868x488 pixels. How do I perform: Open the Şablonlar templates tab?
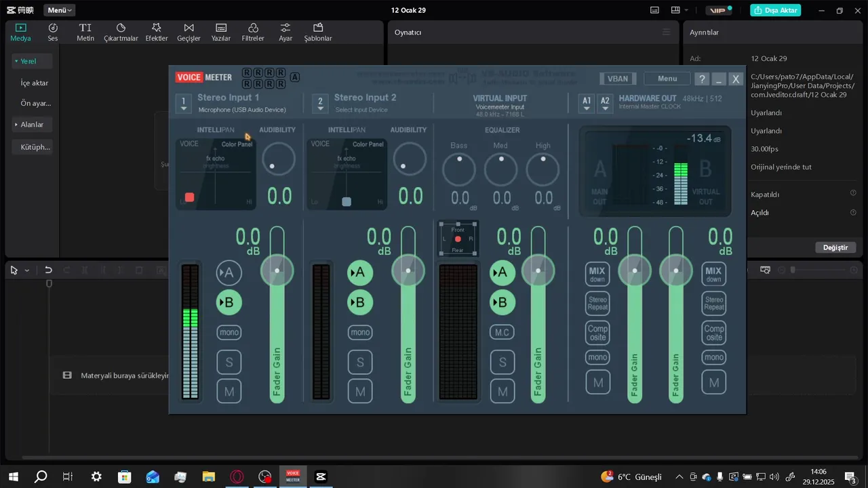coord(318,32)
